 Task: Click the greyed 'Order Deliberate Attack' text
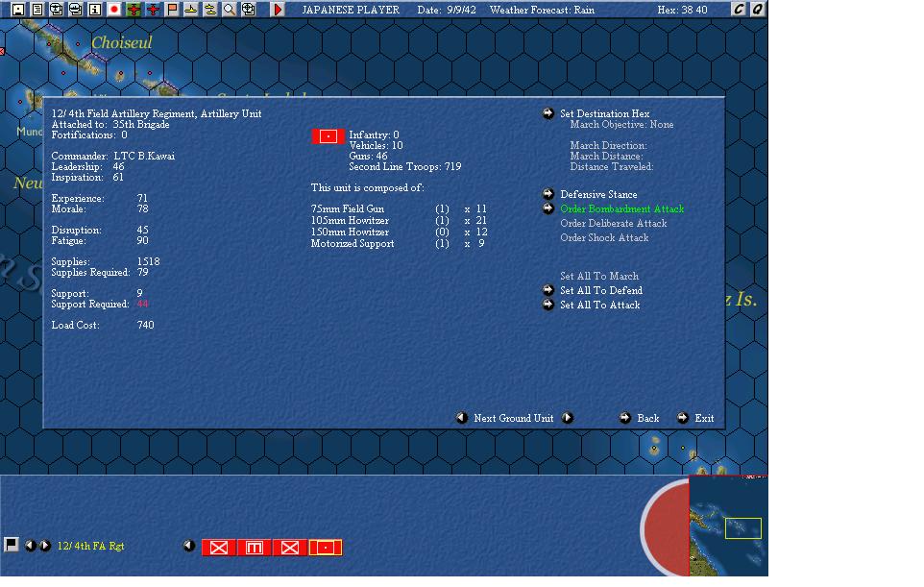pyautogui.click(x=614, y=223)
